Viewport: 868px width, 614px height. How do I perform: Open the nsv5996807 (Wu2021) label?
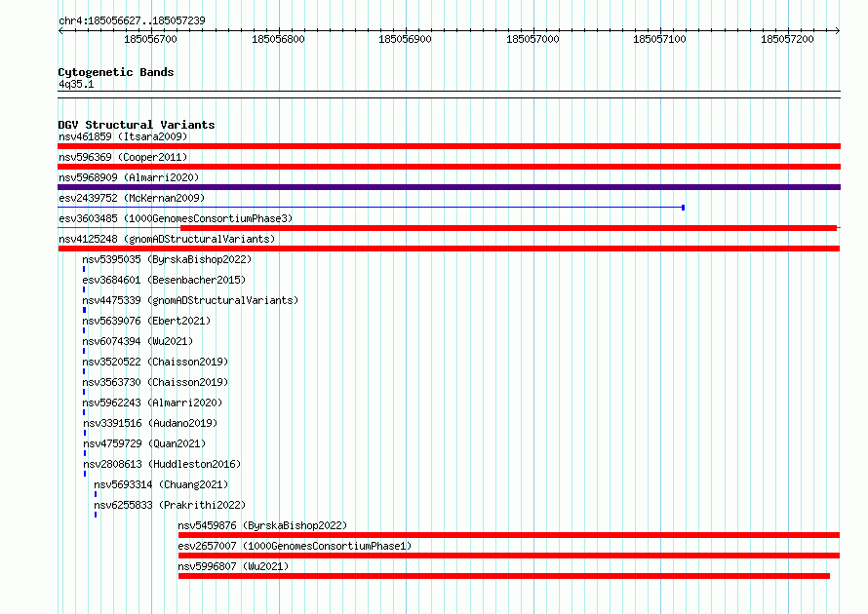pyautogui.click(x=233, y=566)
